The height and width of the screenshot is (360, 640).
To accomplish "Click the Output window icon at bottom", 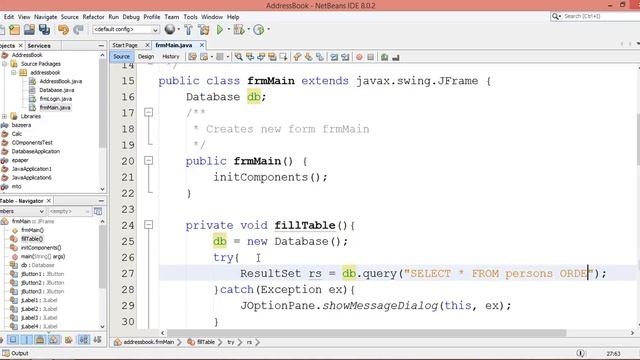I will (x=6, y=353).
